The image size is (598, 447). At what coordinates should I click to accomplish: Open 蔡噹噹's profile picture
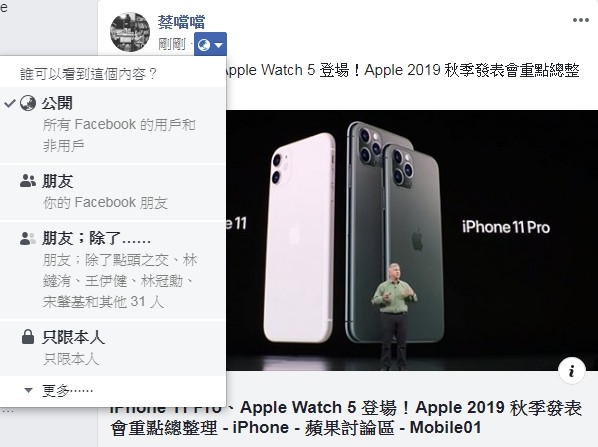pyautogui.click(x=130, y=32)
